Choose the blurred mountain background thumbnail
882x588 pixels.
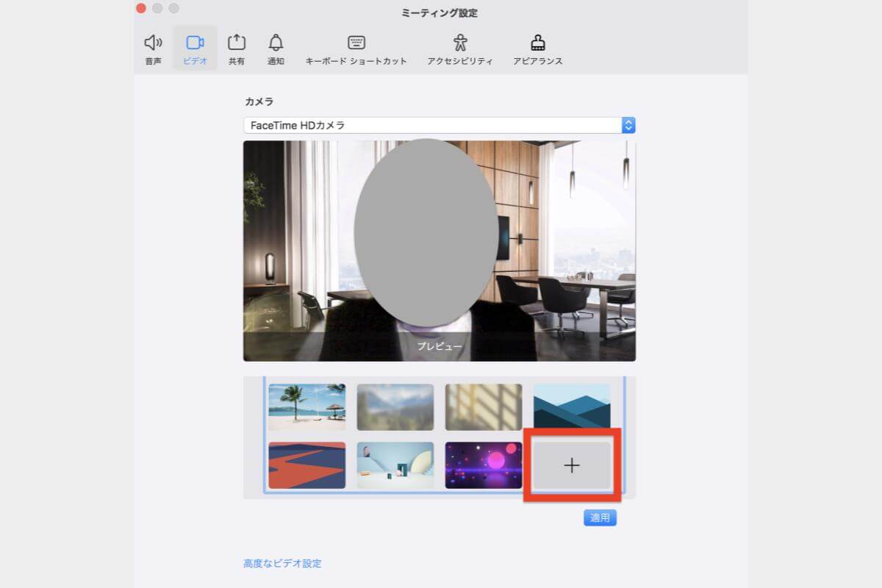(395, 406)
